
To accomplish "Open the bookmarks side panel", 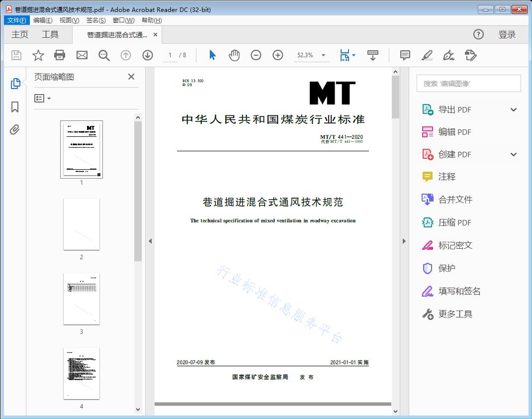I will (15, 107).
